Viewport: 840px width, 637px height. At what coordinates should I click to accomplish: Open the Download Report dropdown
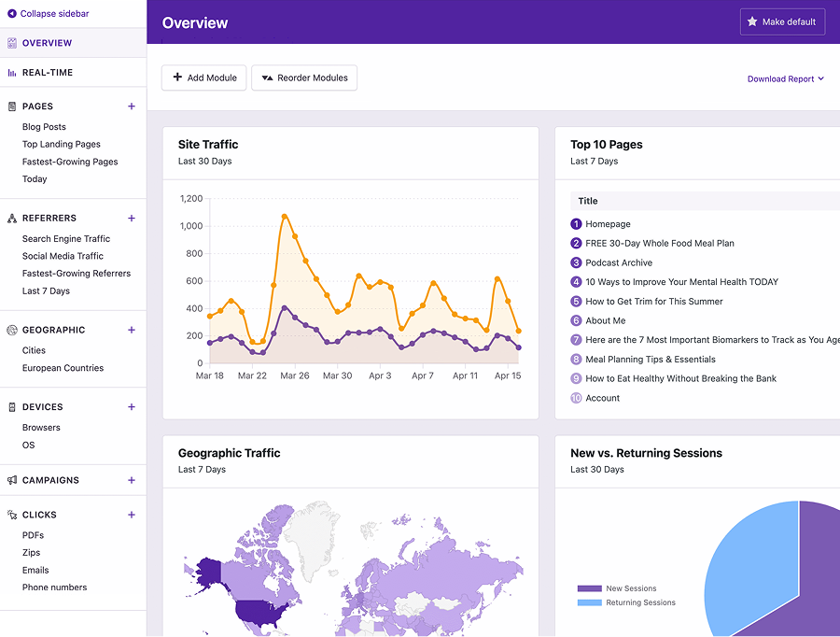(x=785, y=78)
